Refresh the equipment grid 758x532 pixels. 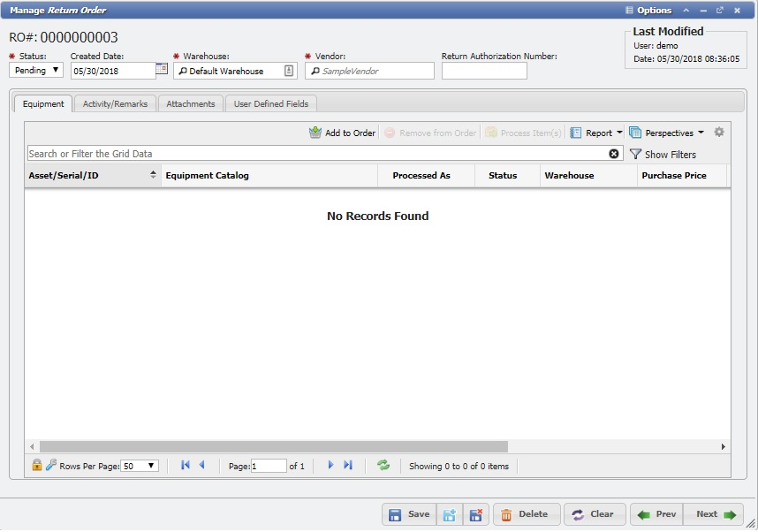point(383,465)
